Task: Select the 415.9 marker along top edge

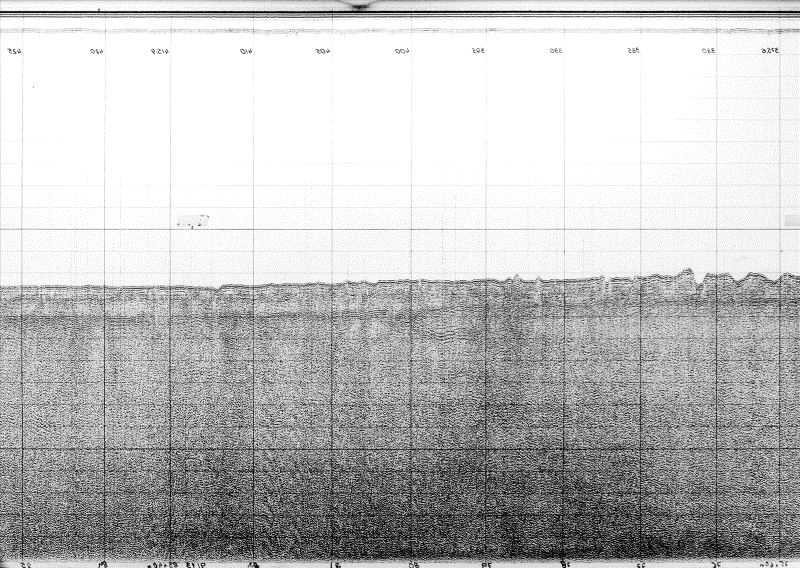Action: [159, 50]
